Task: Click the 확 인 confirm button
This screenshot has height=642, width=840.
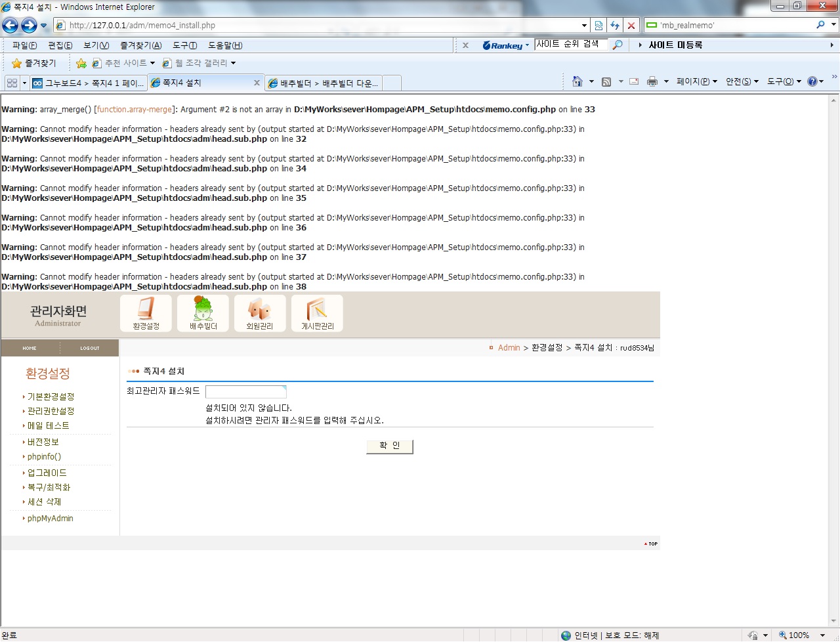Action: [390, 446]
